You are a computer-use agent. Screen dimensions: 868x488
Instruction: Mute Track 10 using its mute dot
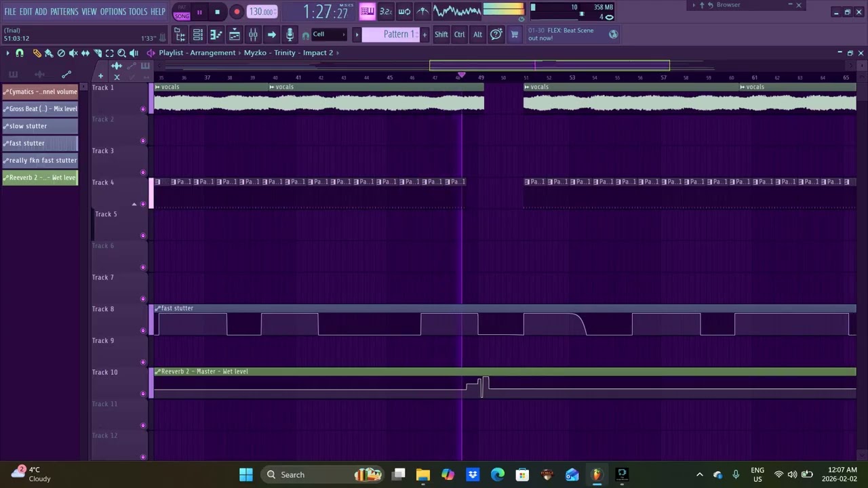click(142, 394)
